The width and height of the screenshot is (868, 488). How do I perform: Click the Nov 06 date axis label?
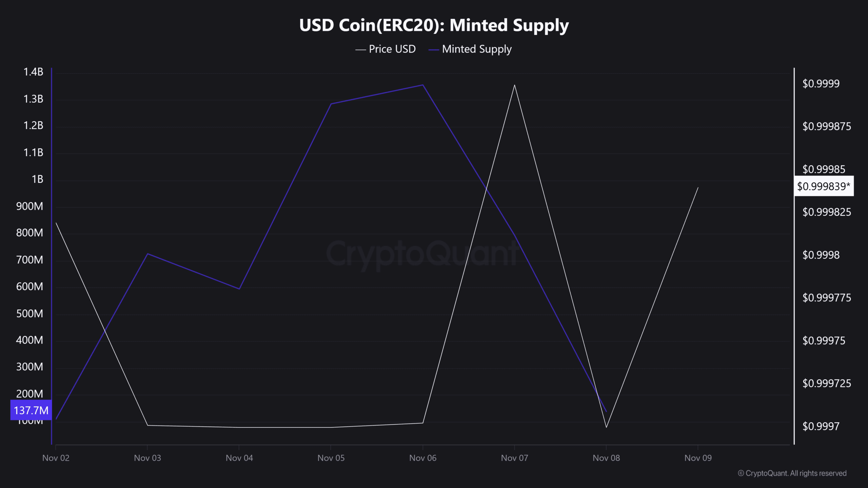coord(423,458)
